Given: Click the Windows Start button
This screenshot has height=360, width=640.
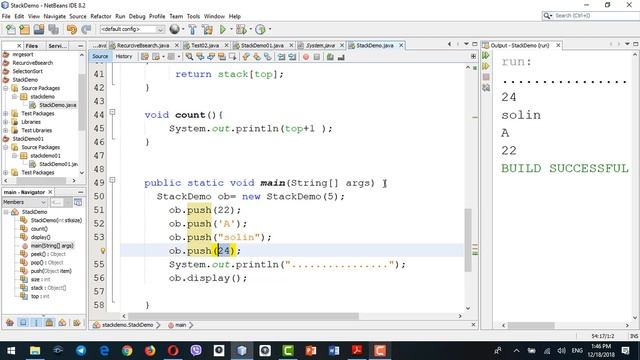Looking at the screenshot, I should (11, 351).
